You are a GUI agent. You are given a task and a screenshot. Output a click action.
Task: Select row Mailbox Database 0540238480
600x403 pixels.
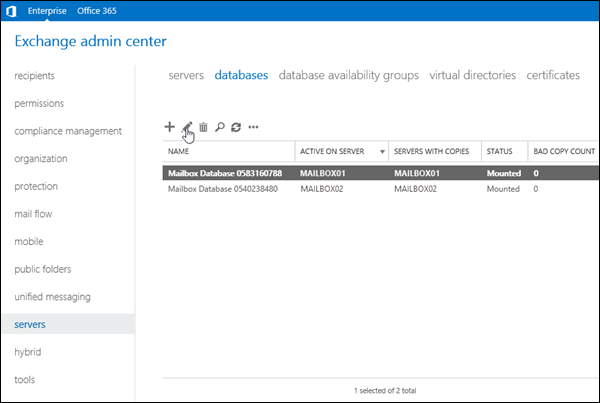tap(380, 189)
